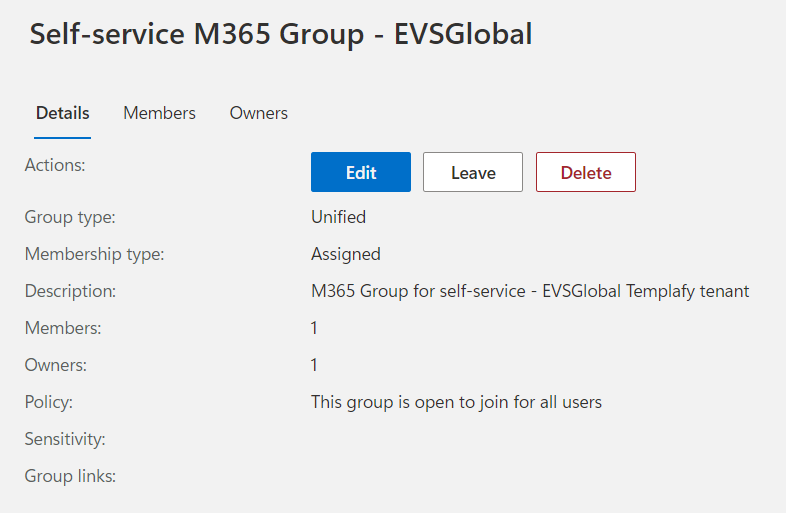786x513 pixels.
Task: Open the Owners tab
Action: (x=258, y=113)
